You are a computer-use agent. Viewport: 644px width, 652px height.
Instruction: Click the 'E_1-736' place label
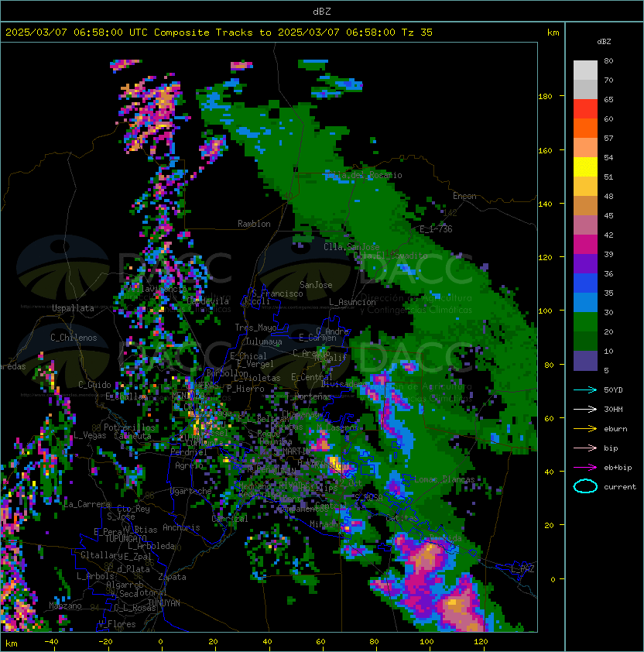tap(436, 229)
